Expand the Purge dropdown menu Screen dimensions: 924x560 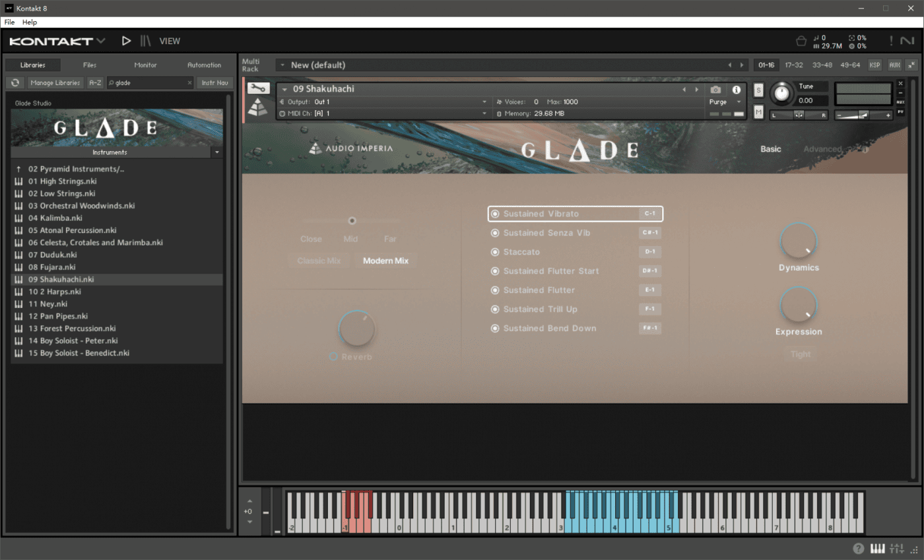click(x=725, y=102)
